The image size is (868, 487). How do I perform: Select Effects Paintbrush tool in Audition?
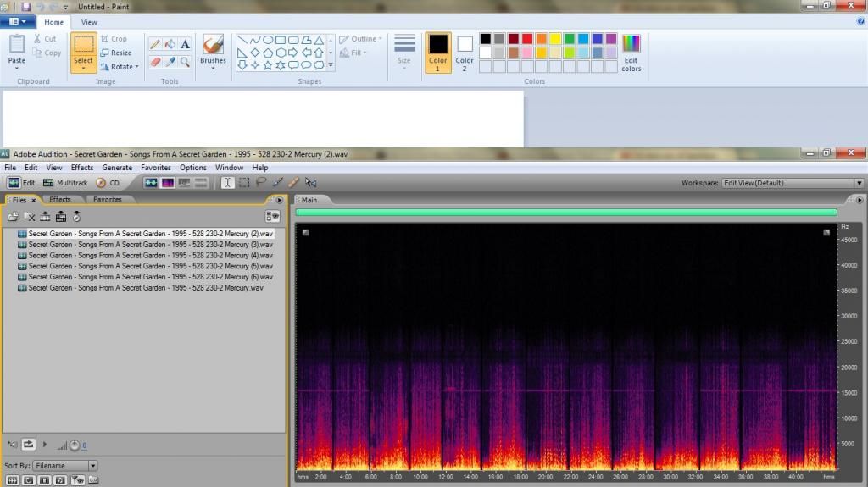277,183
